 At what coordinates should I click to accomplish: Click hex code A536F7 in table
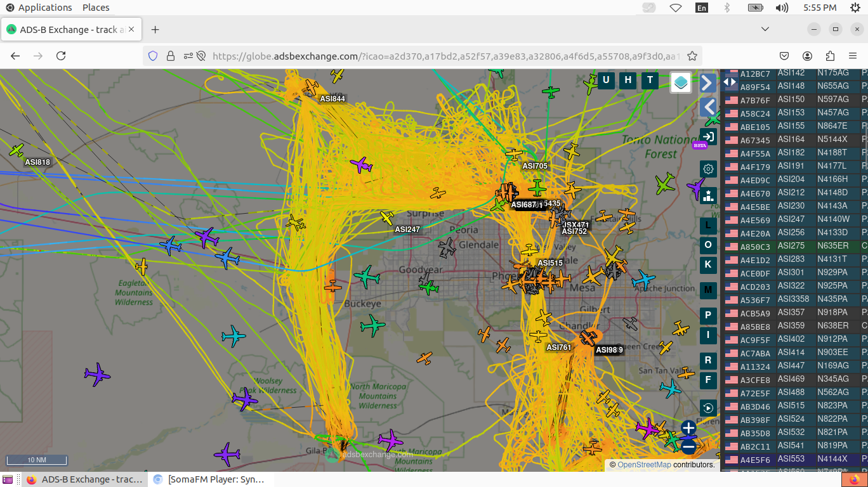coord(755,299)
